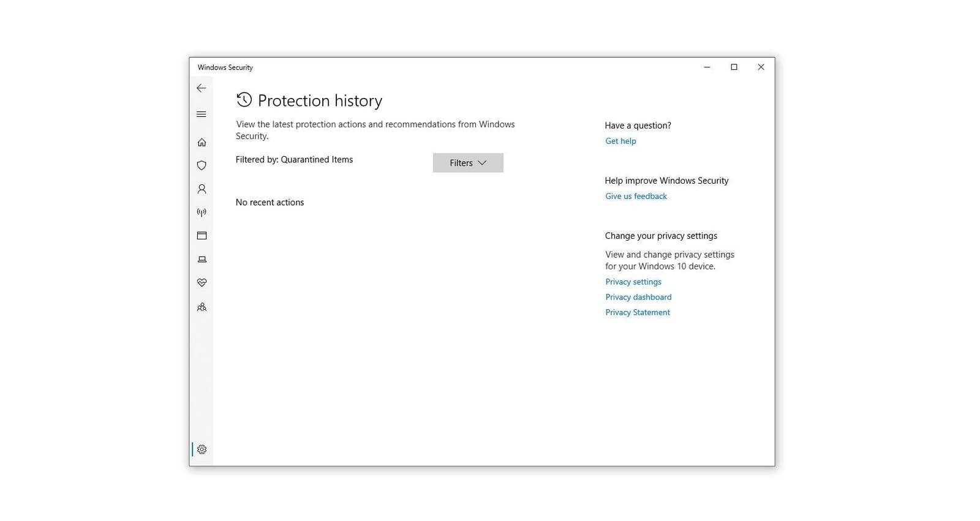Open Family options icon

[202, 307]
